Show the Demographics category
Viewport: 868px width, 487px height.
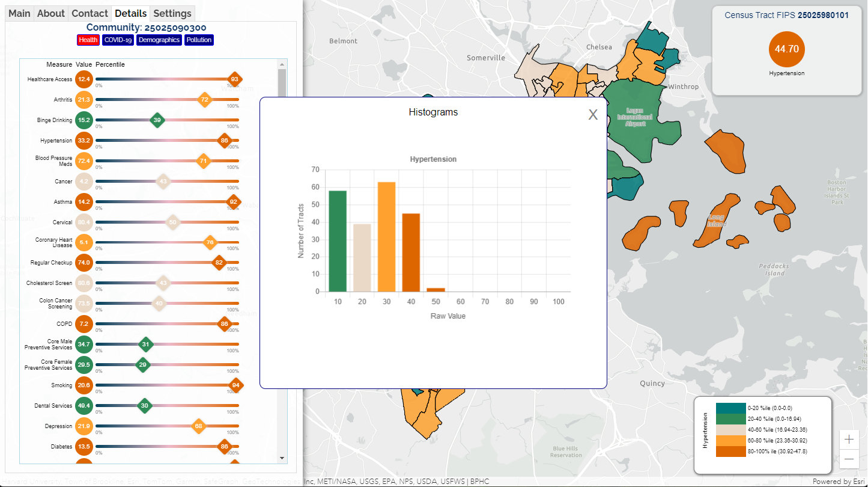click(x=159, y=40)
